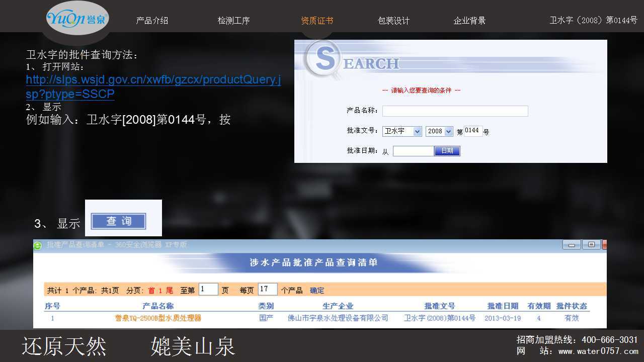The height and width of the screenshot is (362, 644).
Task: Restore the 批准产品查询清单 browser window
Action: click(x=591, y=245)
